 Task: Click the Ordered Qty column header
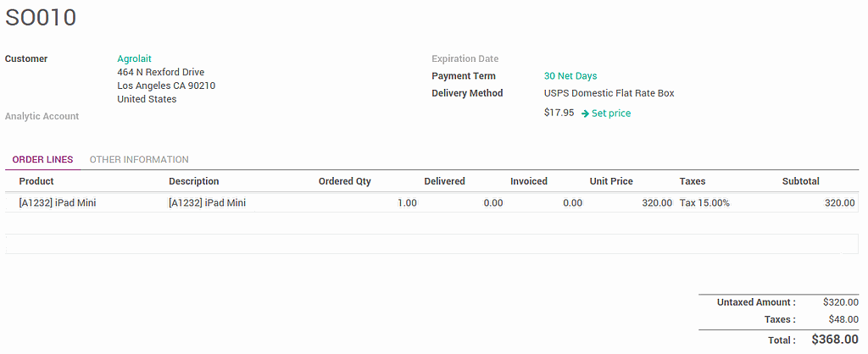coord(344,181)
